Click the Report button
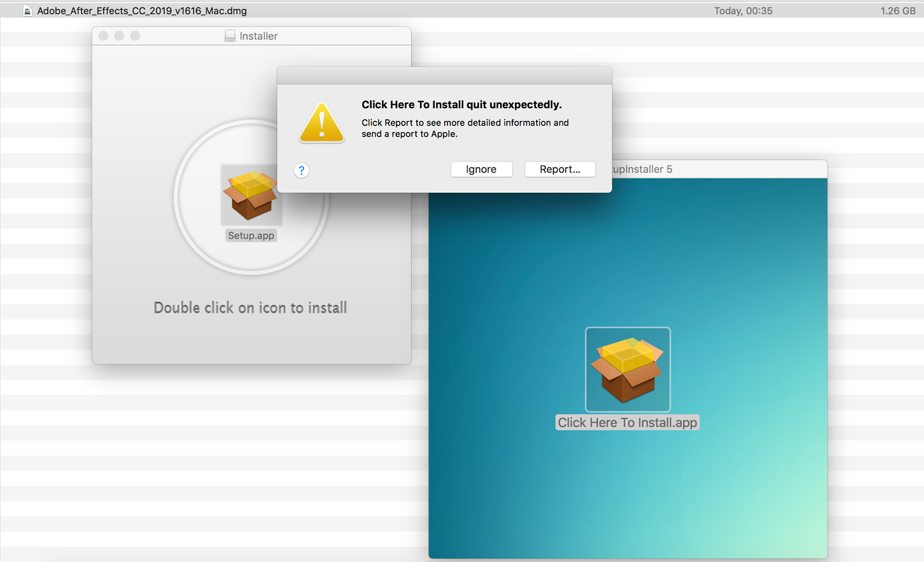This screenshot has height=562, width=924. 560,169
